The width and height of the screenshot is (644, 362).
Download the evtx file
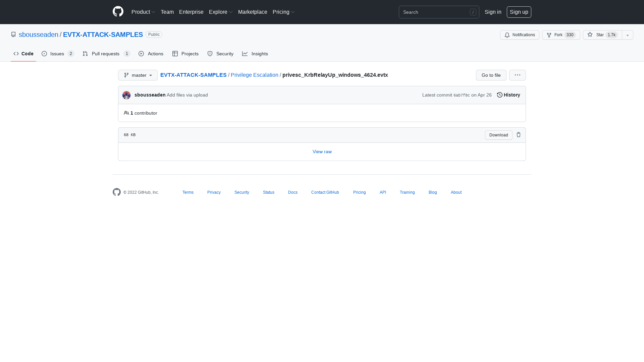click(x=498, y=135)
